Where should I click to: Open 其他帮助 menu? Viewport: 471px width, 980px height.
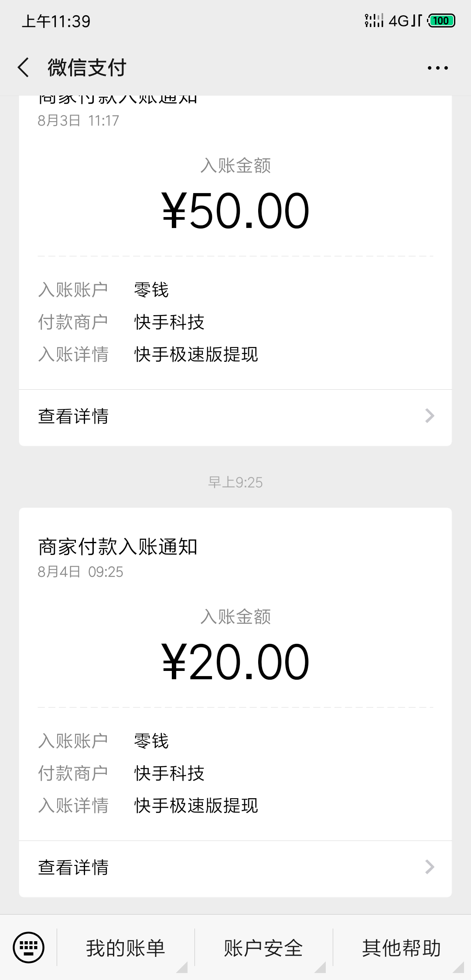pos(401,948)
